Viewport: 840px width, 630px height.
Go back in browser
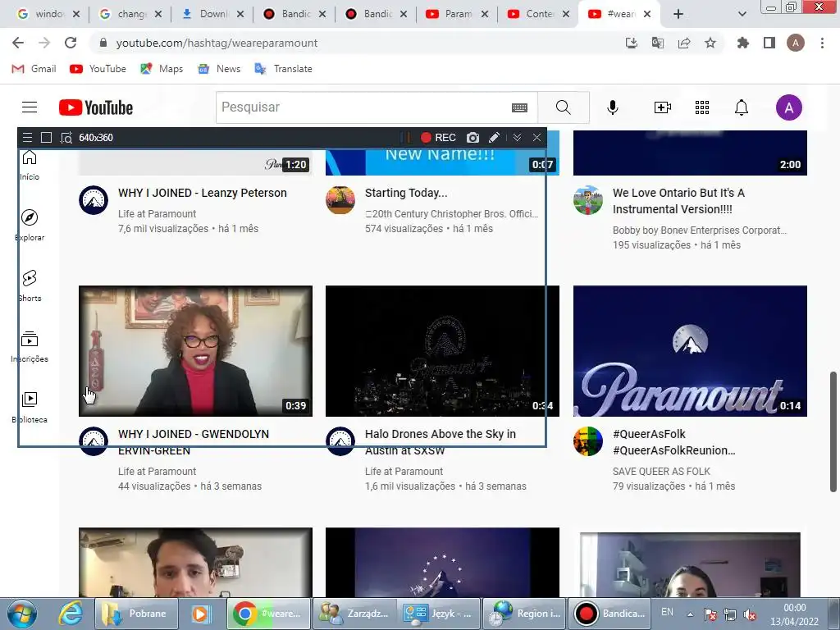(x=18, y=43)
